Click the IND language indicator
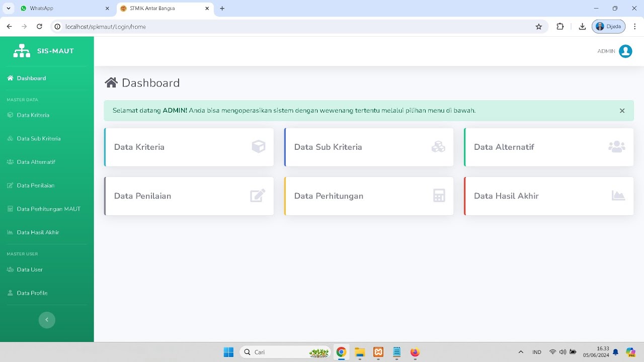The height and width of the screenshot is (362, 644). (x=537, y=352)
